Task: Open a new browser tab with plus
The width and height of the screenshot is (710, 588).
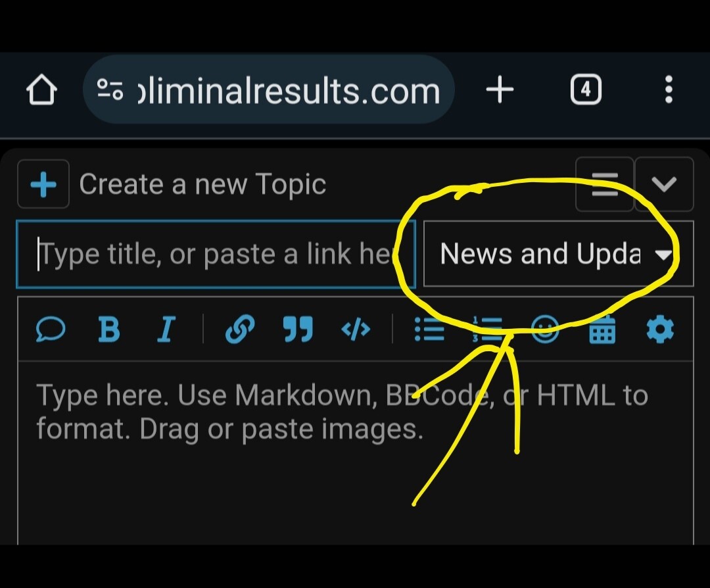Action: click(x=500, y=89)
